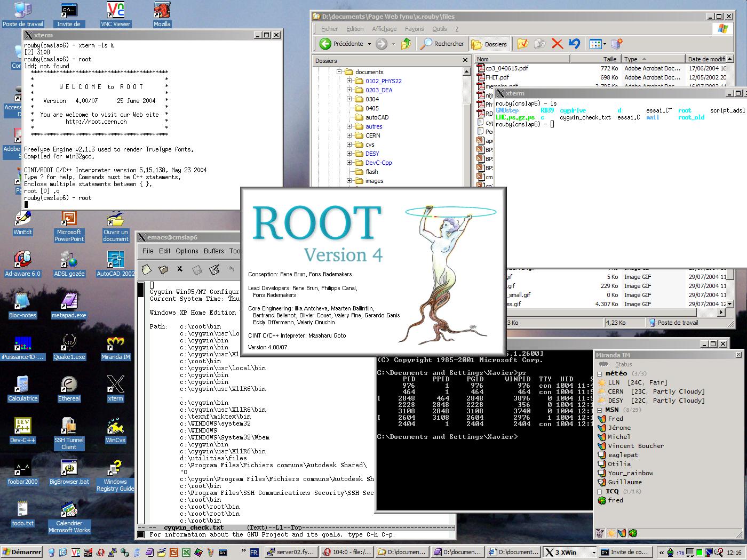Select the ICQ flower icon in Miranda status bar
This screenshot has height=560, width=747.
coord(632,533)
